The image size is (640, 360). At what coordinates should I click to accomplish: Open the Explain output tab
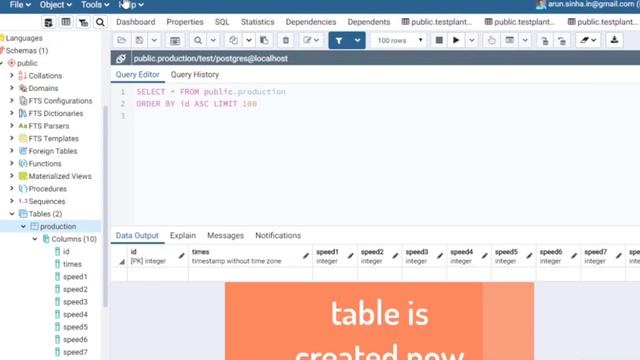(x=183, y=236)
